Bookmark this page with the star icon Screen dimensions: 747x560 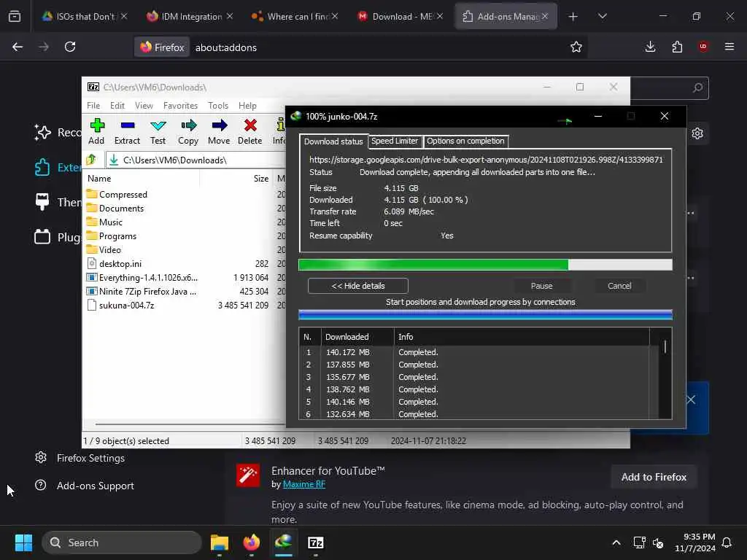pos(576,47)
